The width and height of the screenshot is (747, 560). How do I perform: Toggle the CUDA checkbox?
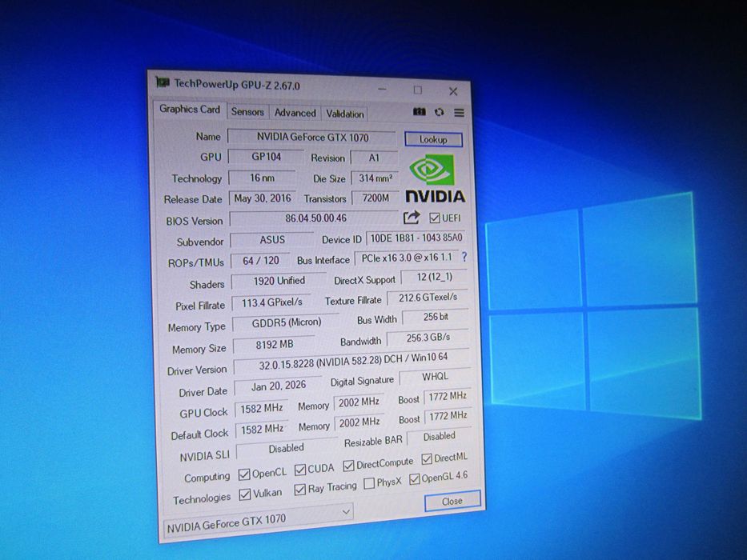pos(300,470)
